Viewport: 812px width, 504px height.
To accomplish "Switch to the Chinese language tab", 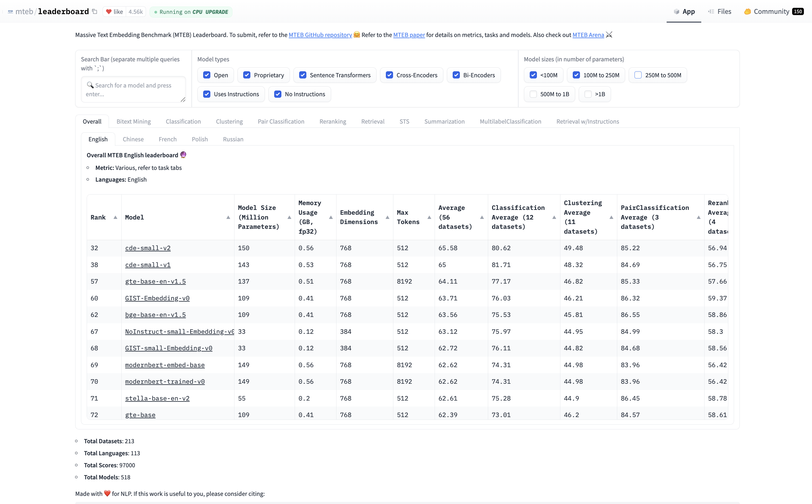I will (x=133, y=139).
